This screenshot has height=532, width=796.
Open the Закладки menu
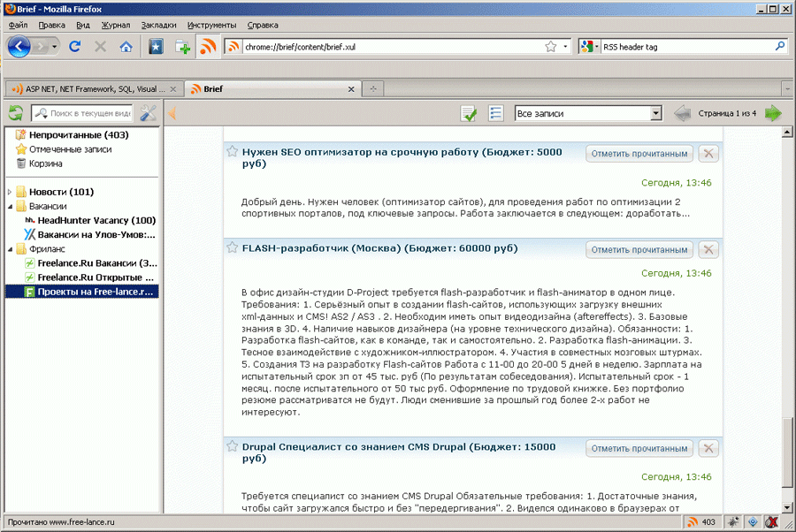click(x=158, y=25)
